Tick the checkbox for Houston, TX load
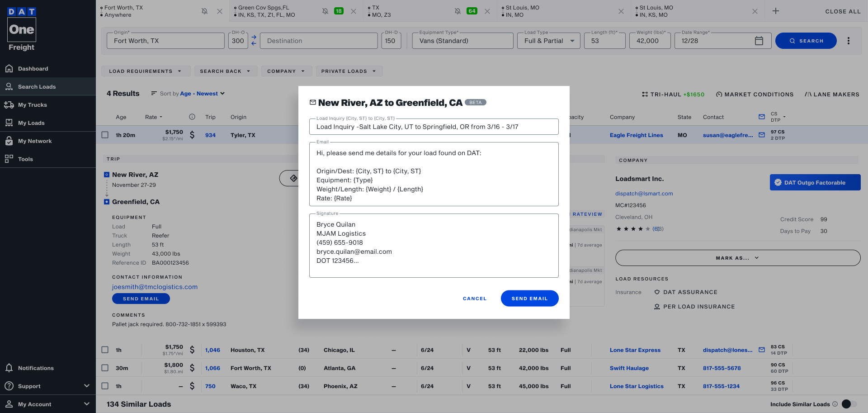 (x=105, y=350)
